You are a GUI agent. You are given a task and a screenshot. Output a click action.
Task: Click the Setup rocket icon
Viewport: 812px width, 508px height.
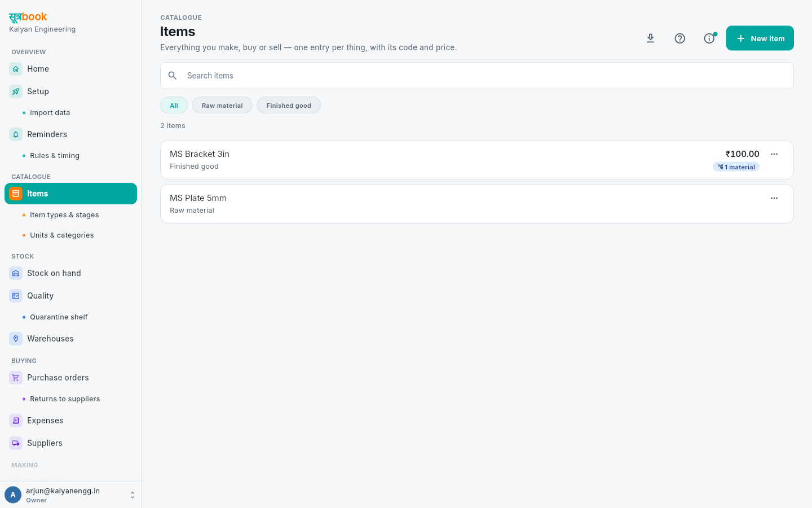pyautogui.click(x=16, y=91)
